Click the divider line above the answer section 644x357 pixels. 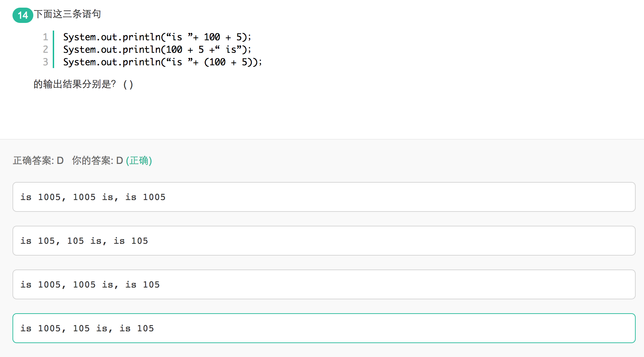pos(322,139)
